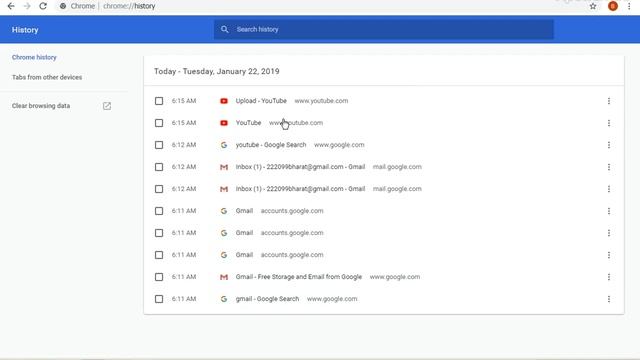Click the 6:15 AM time on Upload - YouTube row
640x360 pixels.
click(184, 101)
